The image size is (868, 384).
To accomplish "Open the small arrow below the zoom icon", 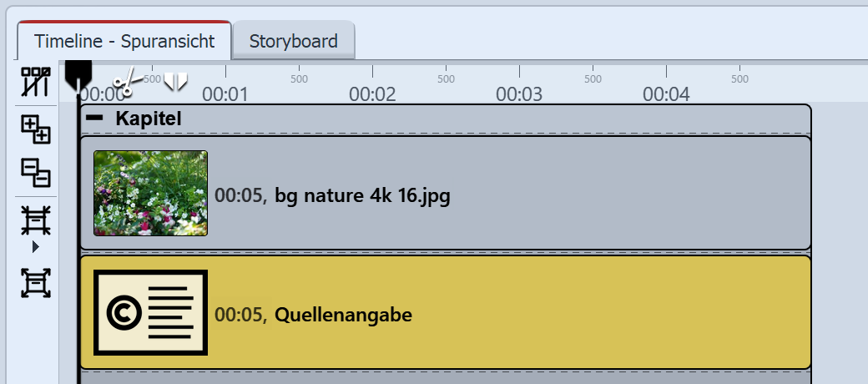I will (x=36, y=247).
